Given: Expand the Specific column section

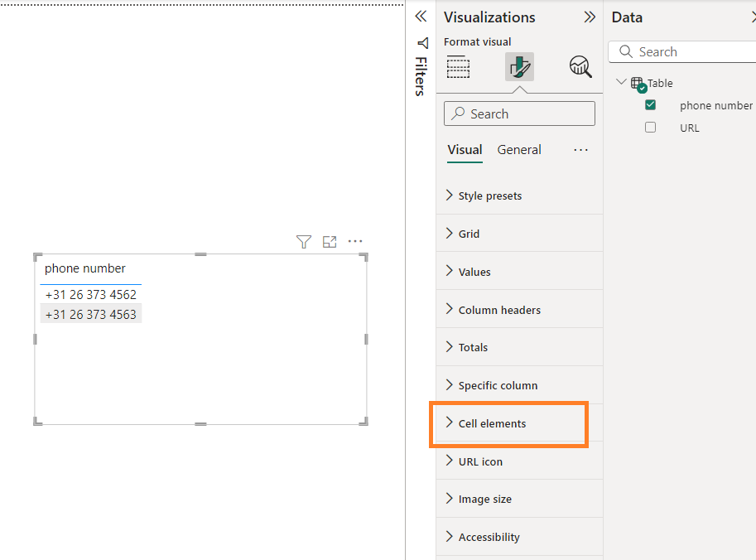Looking at the screenshot, I should (519, 385).
